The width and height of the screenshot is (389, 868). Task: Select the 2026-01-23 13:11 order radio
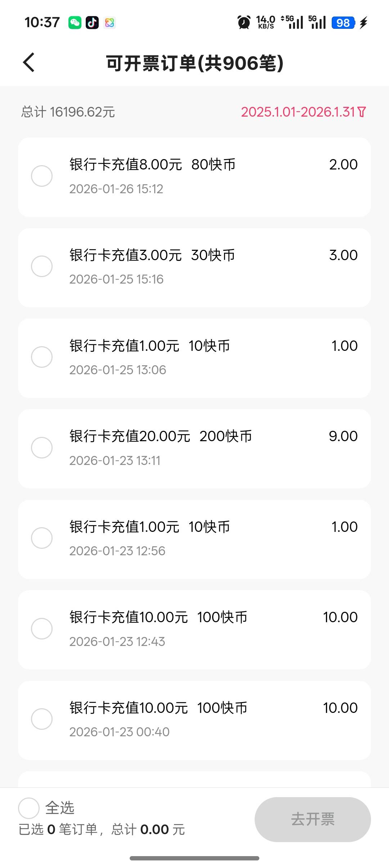[x=42, y=448]
